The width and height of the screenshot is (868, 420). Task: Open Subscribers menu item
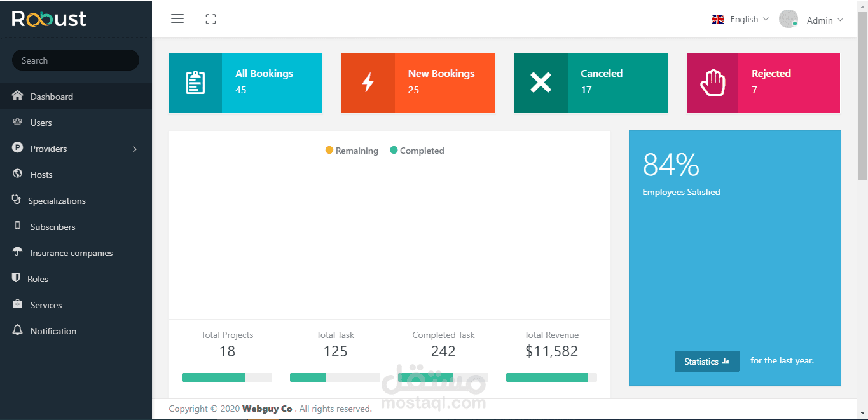coord(76,227)
